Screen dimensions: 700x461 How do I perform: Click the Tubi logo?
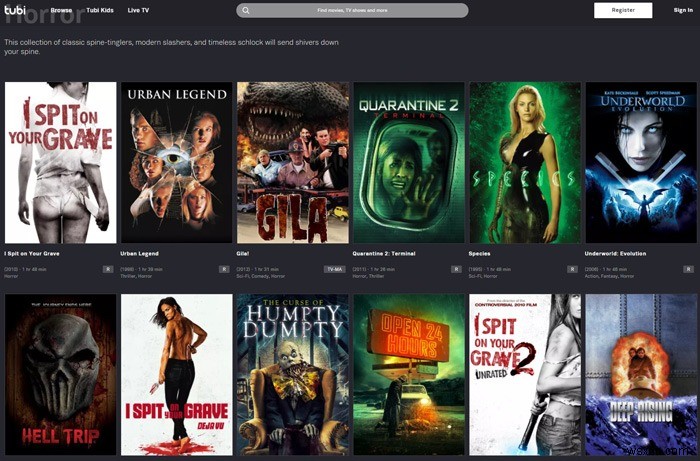pos(15,9)
